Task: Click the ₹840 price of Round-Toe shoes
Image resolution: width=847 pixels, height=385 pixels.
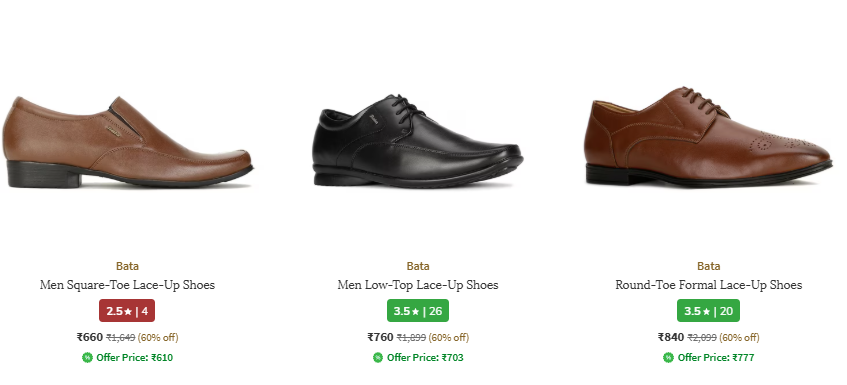Action: click(671, 337)
